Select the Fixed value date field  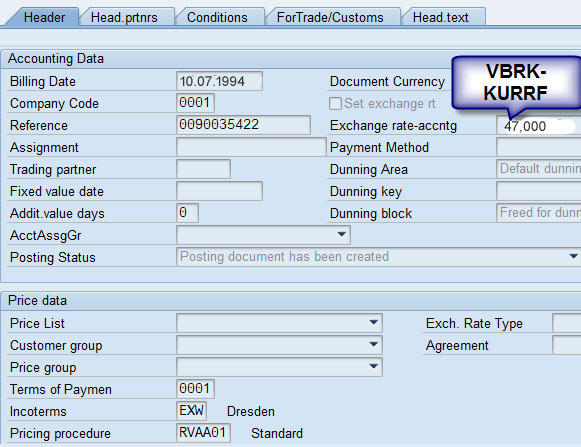tap(219, 191)
